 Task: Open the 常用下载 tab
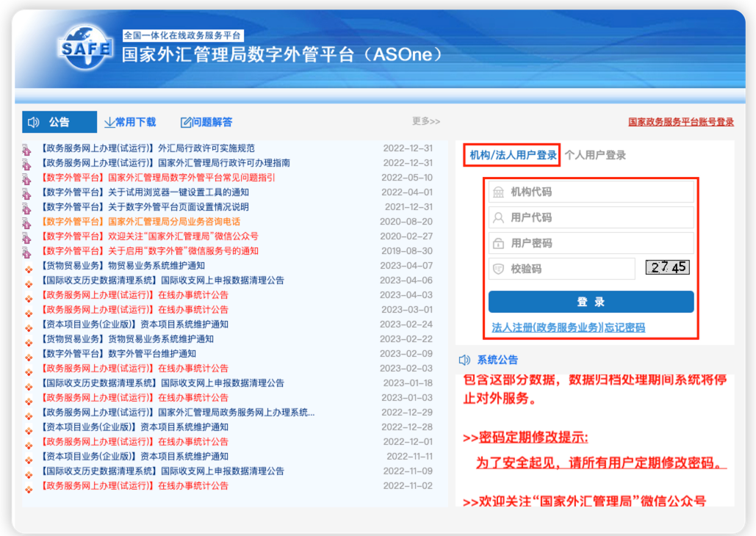[135, 122]
